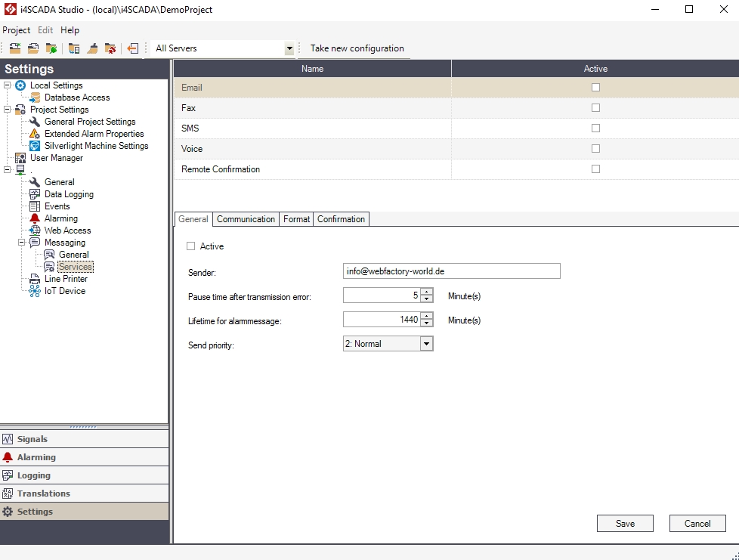739x560 pixels.
Task: Click the Silverlight Machine Settings icon
Action: pos(35,146)
